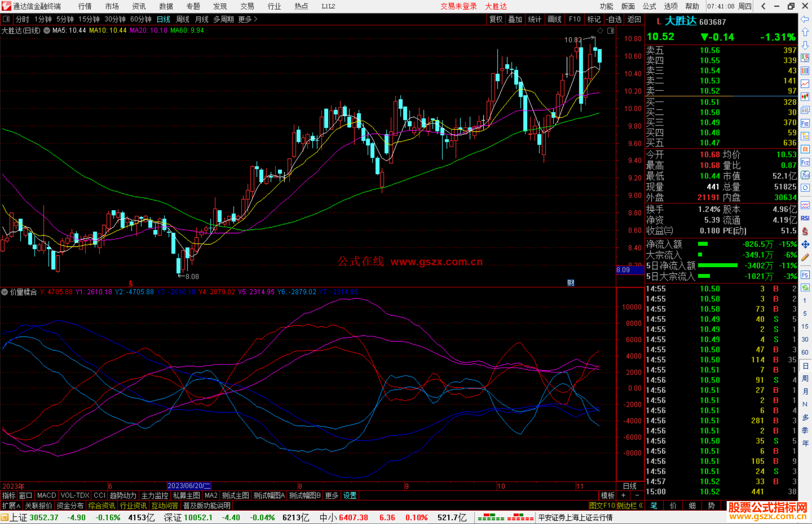Click the candlestick chart icon in sidebar
The width and height of the screenshot is (812, 524).
pos(805,97)
